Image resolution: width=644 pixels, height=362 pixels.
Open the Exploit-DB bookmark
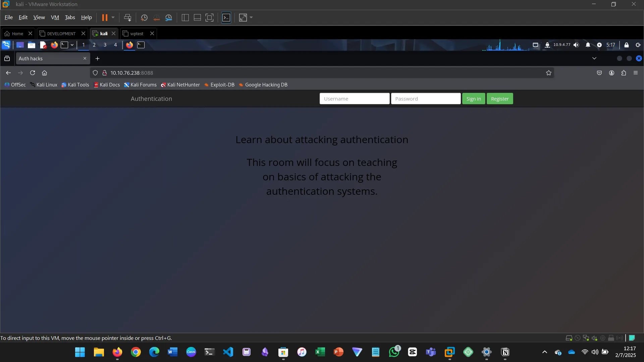coord(222,85)
